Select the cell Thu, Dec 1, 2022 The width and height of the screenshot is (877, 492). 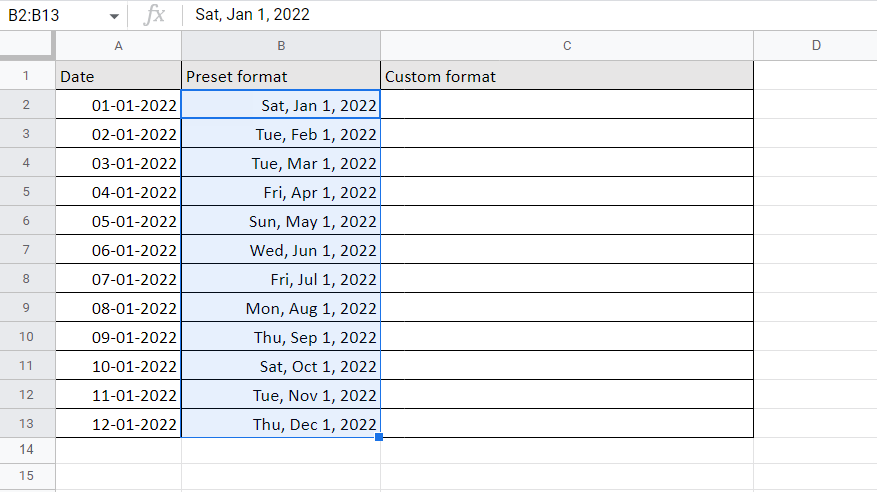[x=281, y=423]
